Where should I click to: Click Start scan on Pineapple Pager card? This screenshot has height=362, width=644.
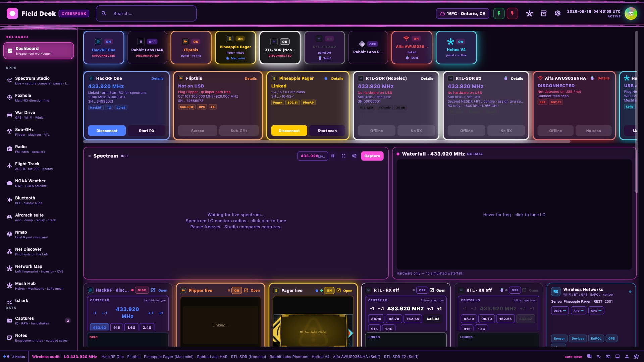[327, 131]
